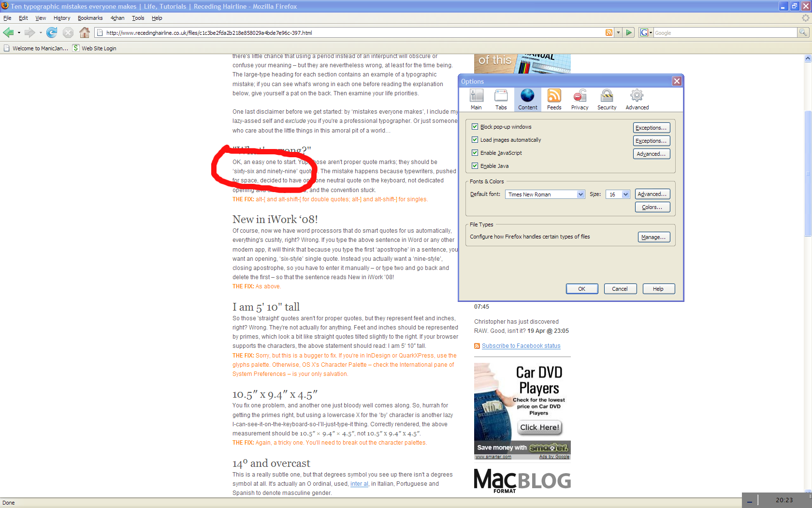Open the 4chan menu
This screenshot has height=508, width=812.
[117, 18]
